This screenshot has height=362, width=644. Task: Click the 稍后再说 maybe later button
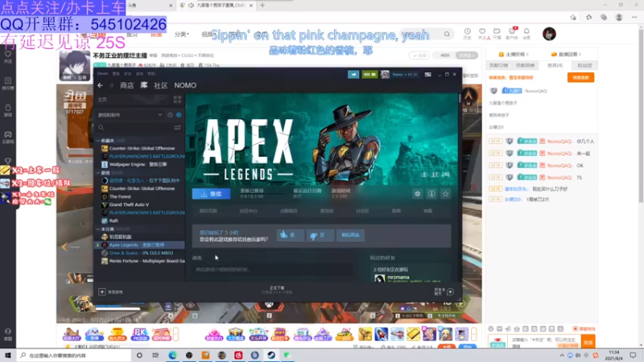pyautogui.click(x=350, y=235)
